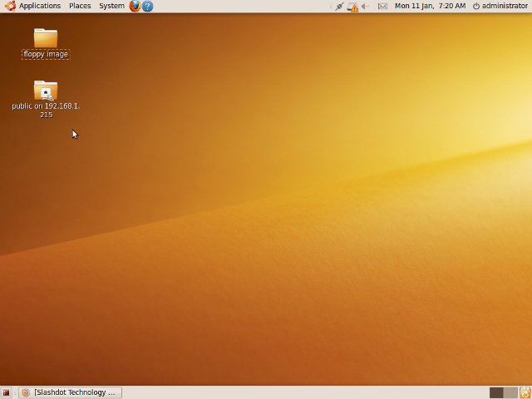
Task: Click the Ubuntu logo in the panel
Action: click(10, 6)
